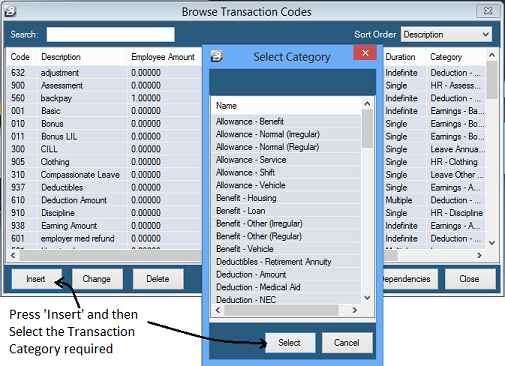Viewport: 505px width, 366px height.
Task: Close the Select Category dialog with red X
Action: [x=365, y=53]
